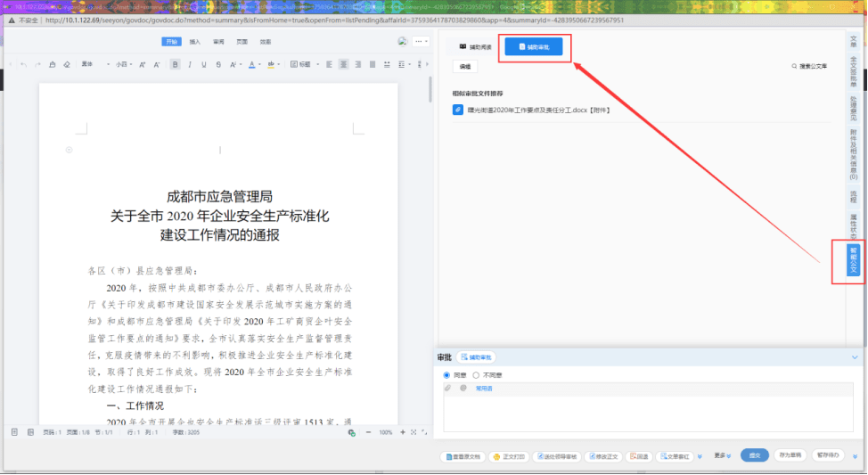Image resolution: width=868 pixels, height=475 pixels.
Task: Select the 不同意 radio option
Action: [476, 375]
